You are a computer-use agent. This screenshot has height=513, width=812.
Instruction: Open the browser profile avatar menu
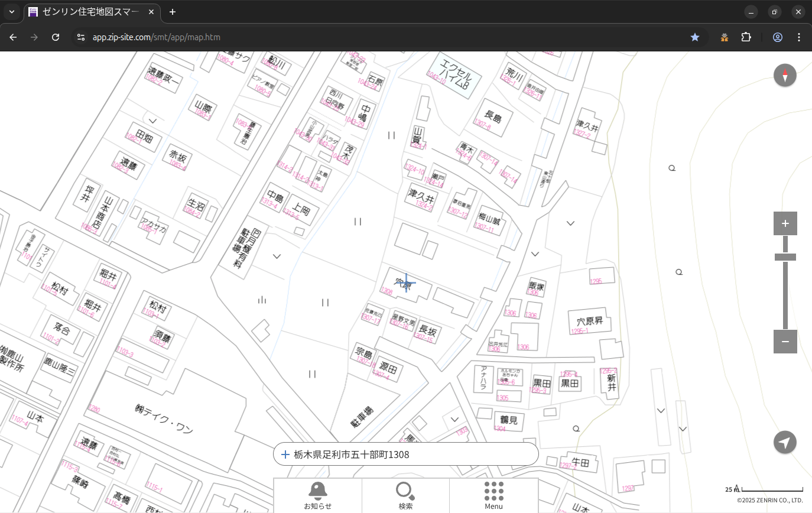777,37
